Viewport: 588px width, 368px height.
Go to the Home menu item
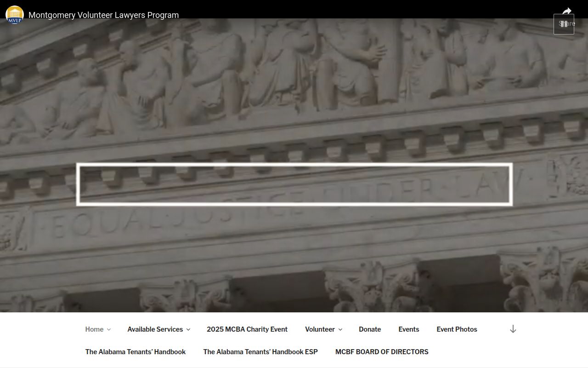coord(94,329)
